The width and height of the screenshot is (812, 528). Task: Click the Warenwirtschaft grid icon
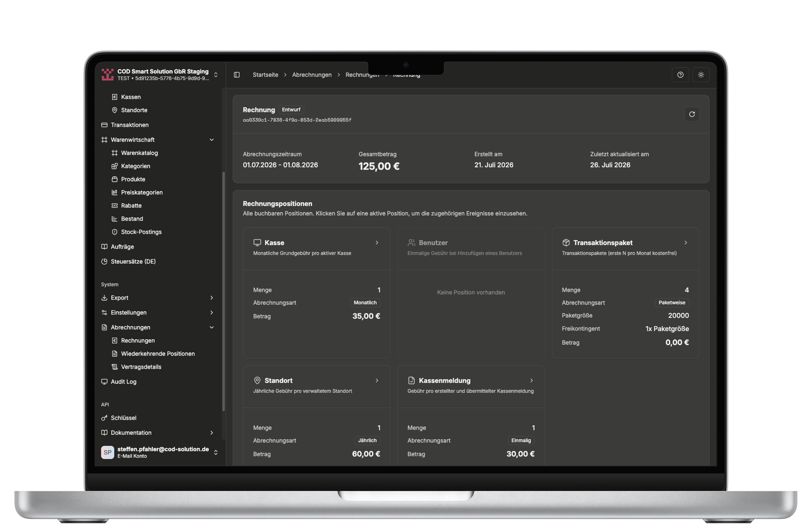coord(104,140)
